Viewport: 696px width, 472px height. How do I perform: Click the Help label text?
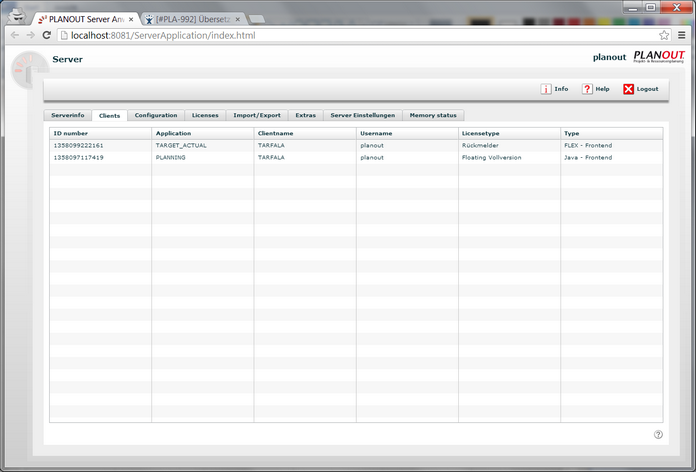[x=602, y=89]
